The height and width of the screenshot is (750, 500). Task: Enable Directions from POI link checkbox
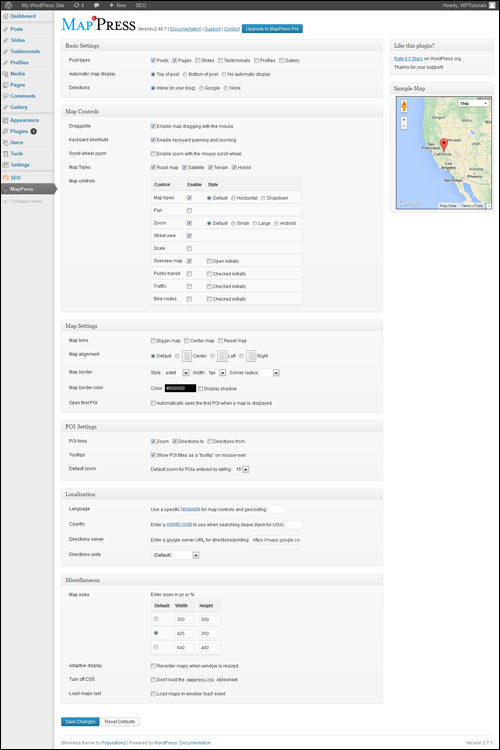click(210, 441)
